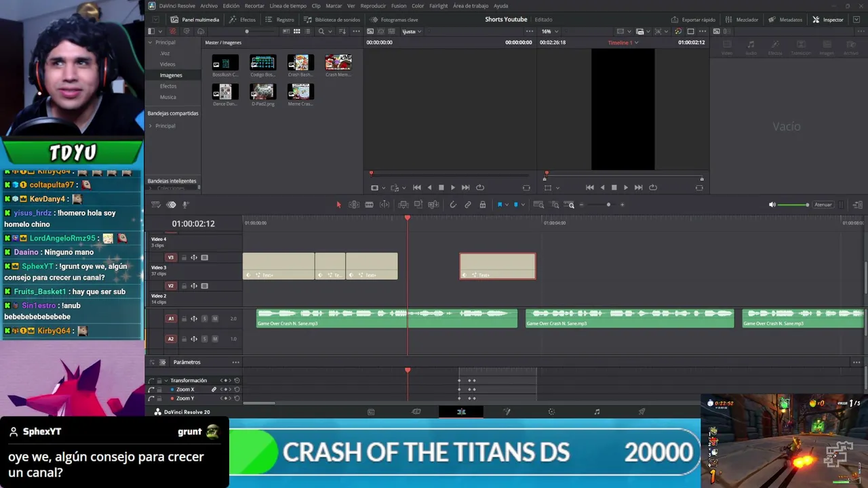This screenshot has height=488, width=868.
Task: Open the viewer zoom 16% dropdown
Action: pos(550,31)
